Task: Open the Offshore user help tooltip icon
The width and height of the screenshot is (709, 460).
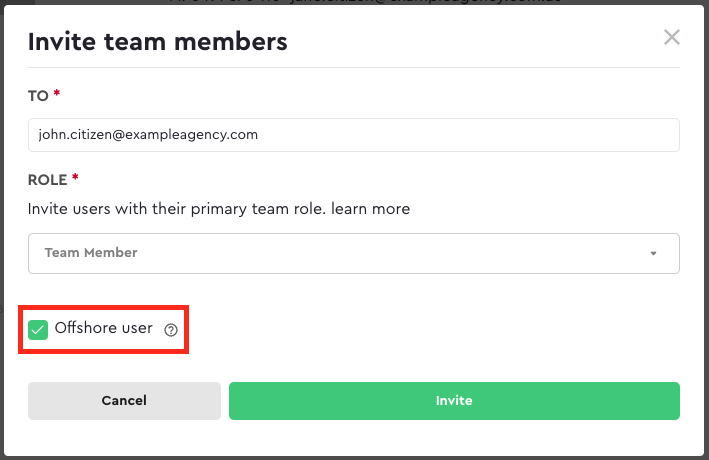Action: tap(171, 330)
